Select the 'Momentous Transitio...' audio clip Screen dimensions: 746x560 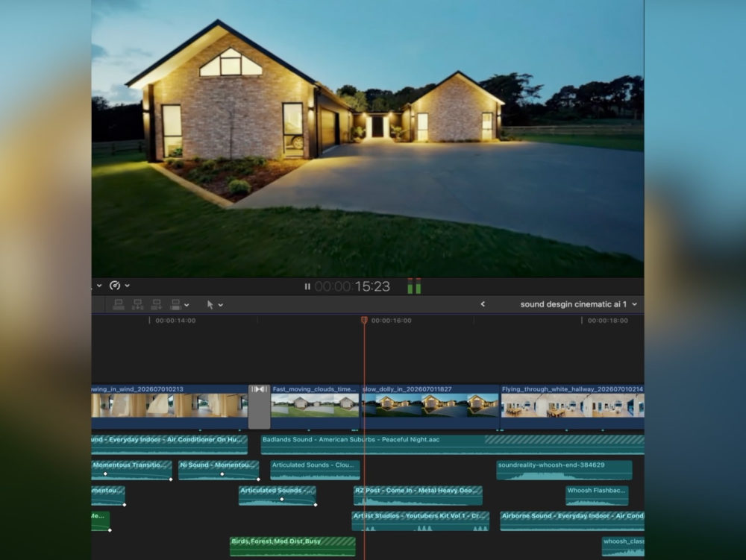point(132,470)
